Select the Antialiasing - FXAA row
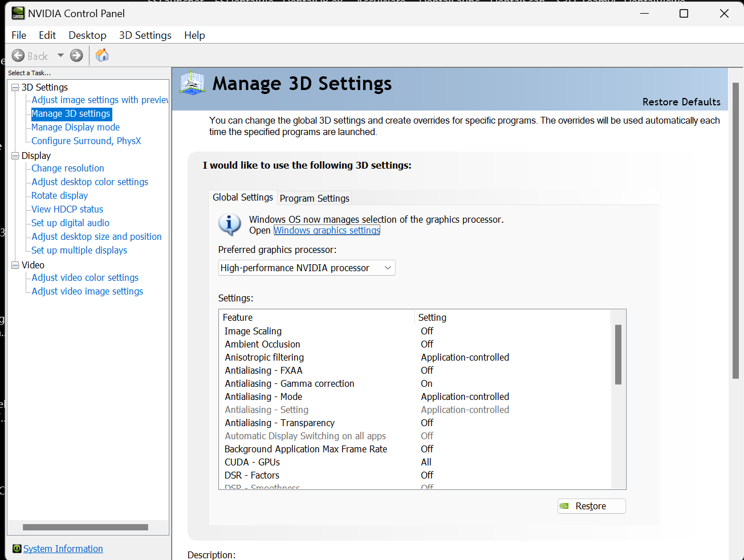744x560 pixels. [414, 370]
